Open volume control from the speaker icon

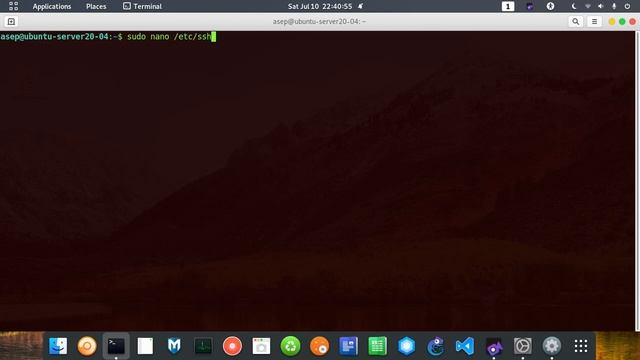tap(600, 6)
